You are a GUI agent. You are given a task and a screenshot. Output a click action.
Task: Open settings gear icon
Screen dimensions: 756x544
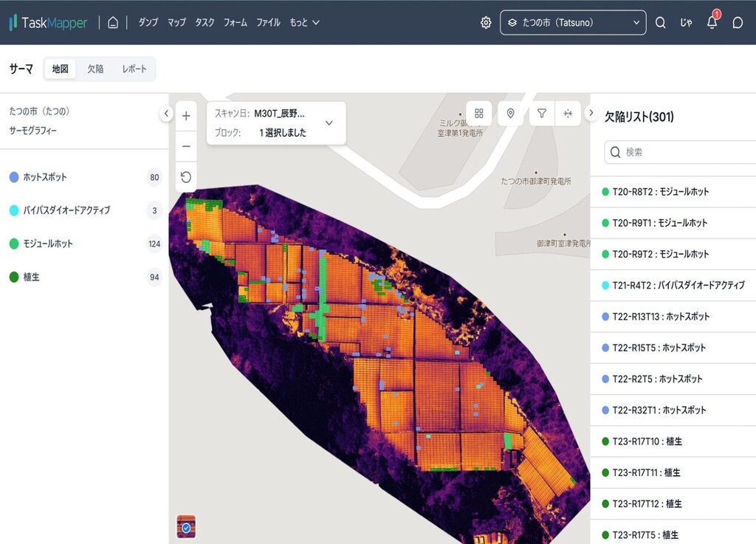point(486,22)
